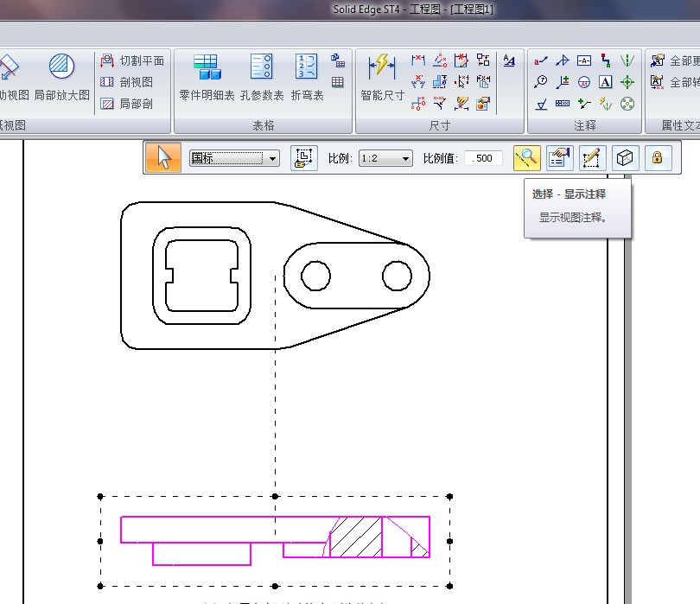This screenshot has height=604, width=700.
Task: Click the 表格 group label
Action: [264, 126]
